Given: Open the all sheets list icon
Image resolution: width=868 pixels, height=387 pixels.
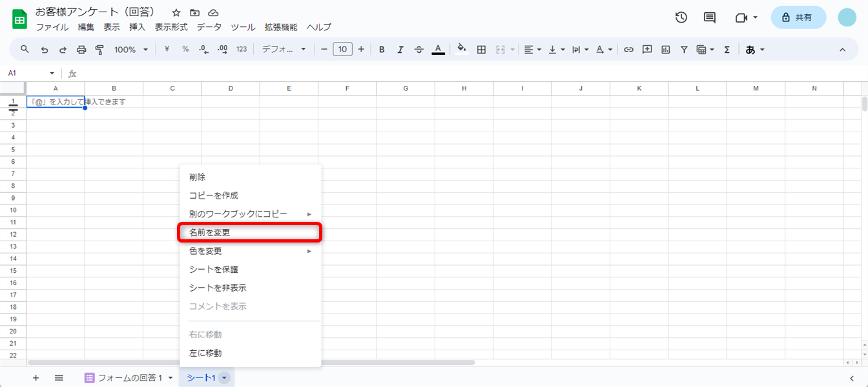Looking at the screenshot, I should (x=59, y=377).
